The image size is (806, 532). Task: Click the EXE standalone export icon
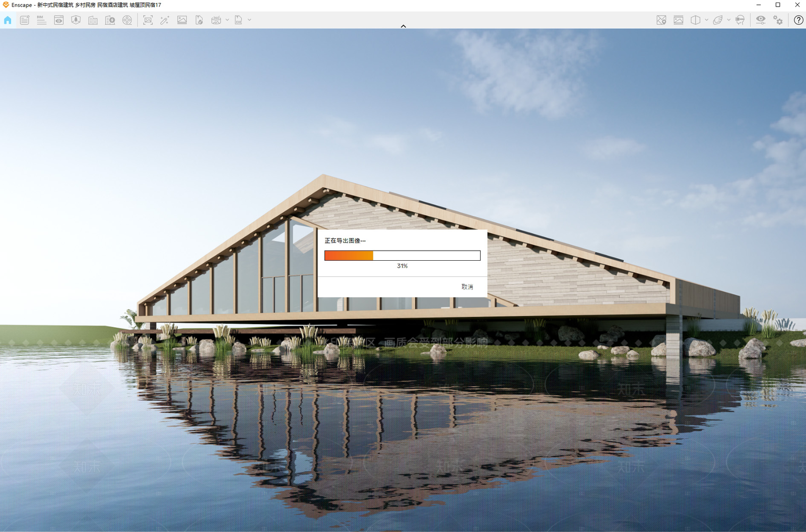coord(238,20)
